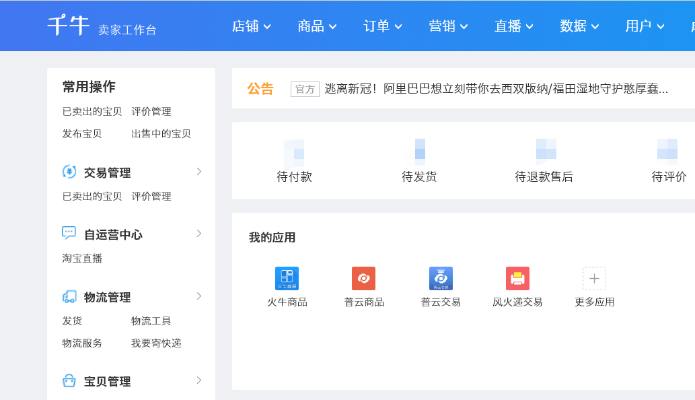Expand the 宝贝管理 chevron arrow
Viewport: 695px width, 400px height.
199,381
